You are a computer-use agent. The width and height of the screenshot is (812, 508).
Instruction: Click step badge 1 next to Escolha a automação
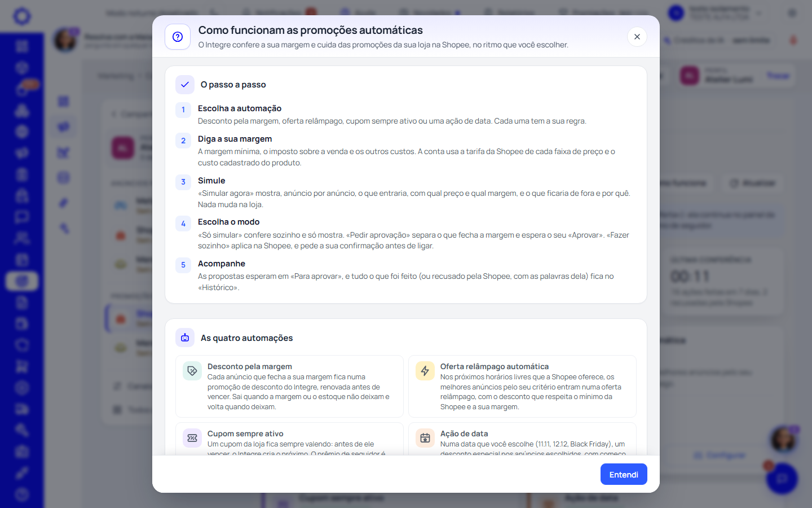click(x=183, y=110)
